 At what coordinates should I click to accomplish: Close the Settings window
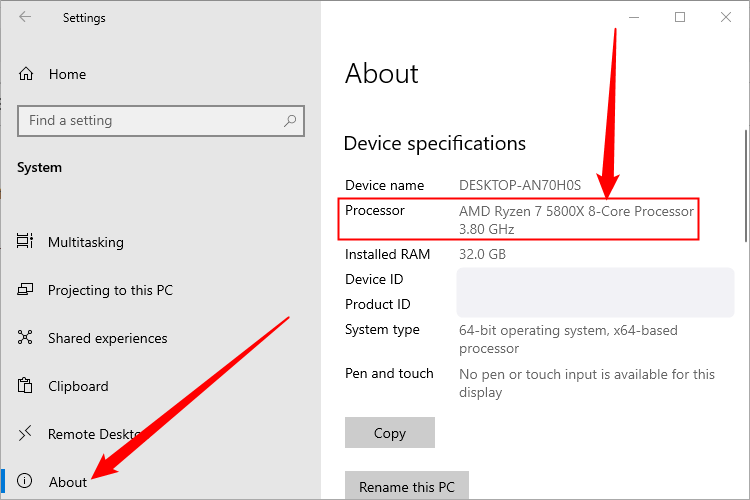[x=726, y=17]
